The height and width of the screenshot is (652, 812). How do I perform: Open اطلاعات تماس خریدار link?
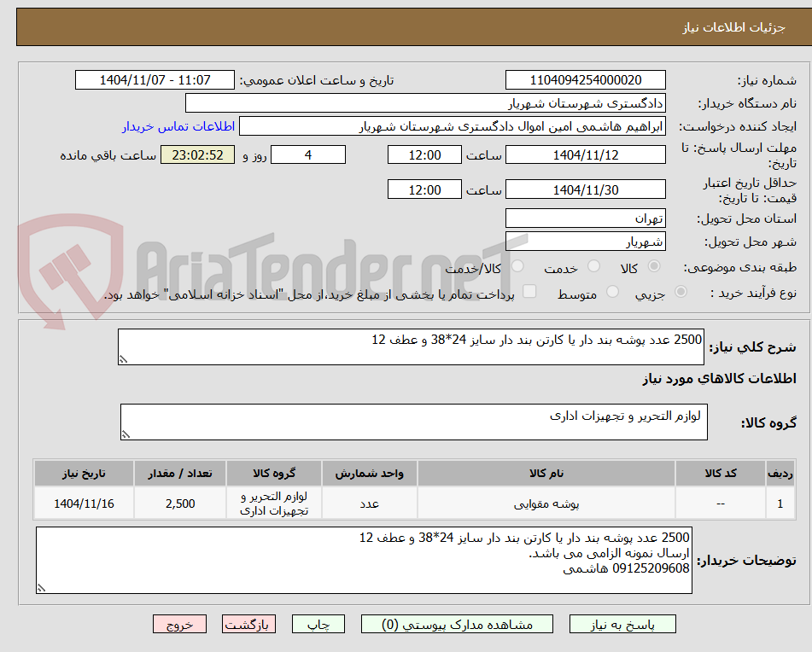coord(178,126)
